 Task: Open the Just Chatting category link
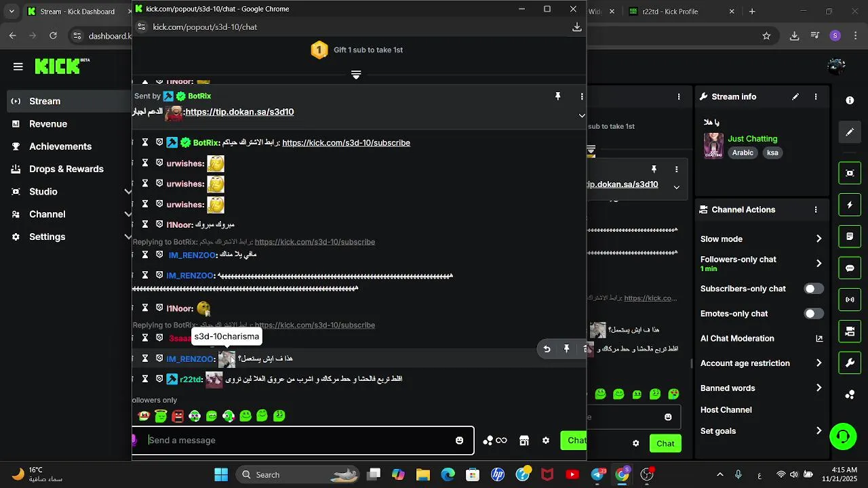[x=753, y=139]
